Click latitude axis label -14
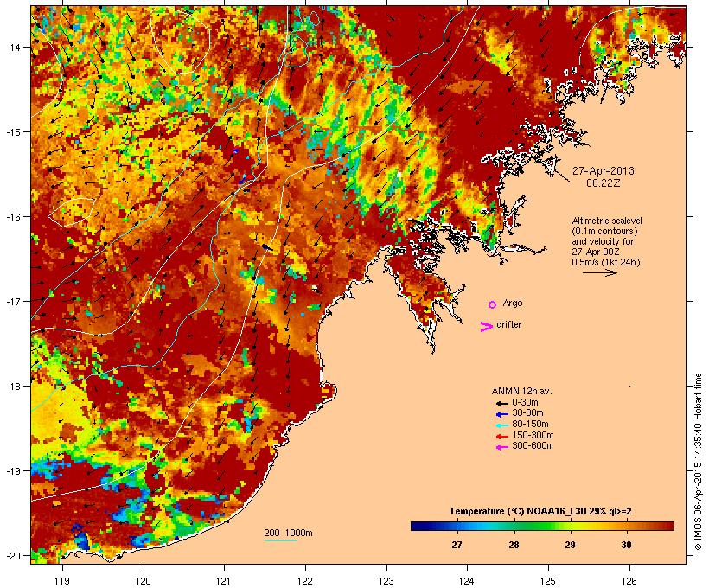 click(13, 48)
